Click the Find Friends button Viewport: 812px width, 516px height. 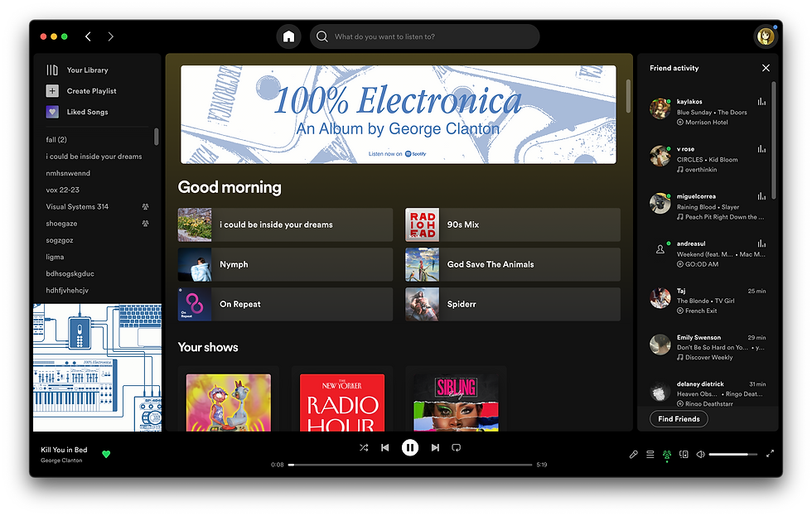tap(679, 419)
